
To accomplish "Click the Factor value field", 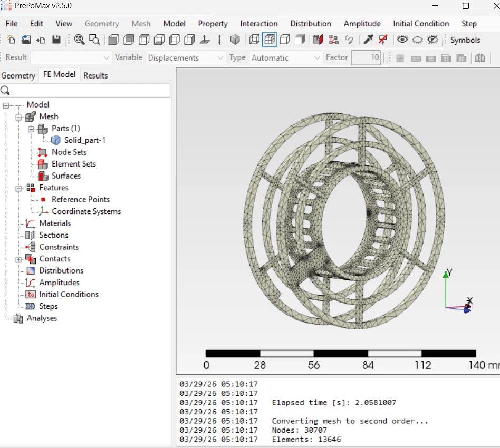I will point(366,57).
